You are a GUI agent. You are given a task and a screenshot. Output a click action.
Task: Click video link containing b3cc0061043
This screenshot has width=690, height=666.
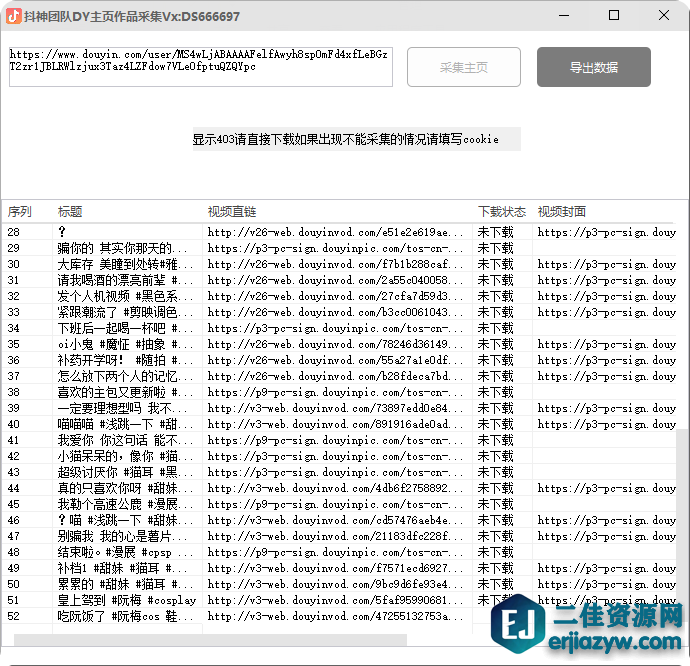pos(335,312)
